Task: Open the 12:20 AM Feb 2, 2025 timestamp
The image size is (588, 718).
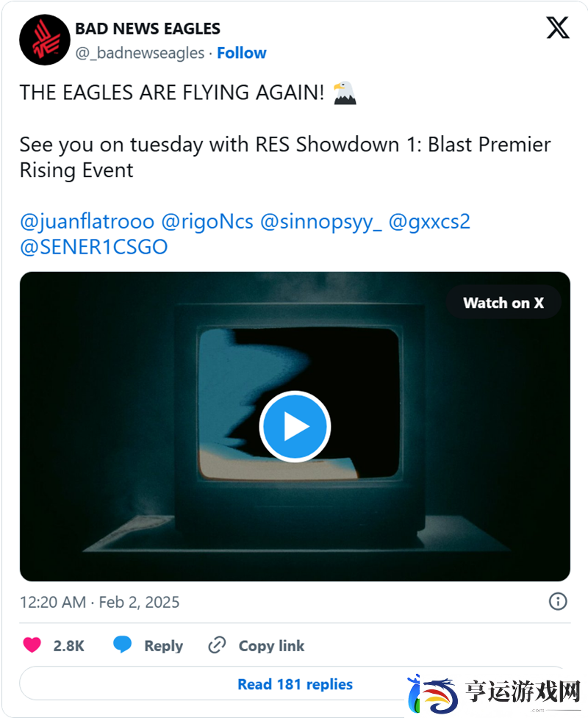Action: (x=99, y=602)
